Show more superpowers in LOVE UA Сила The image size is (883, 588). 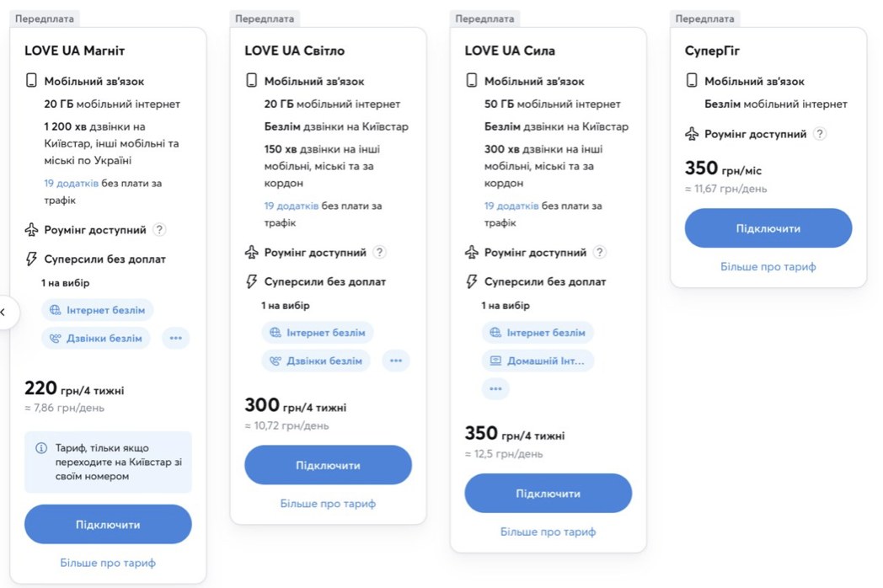495,388
